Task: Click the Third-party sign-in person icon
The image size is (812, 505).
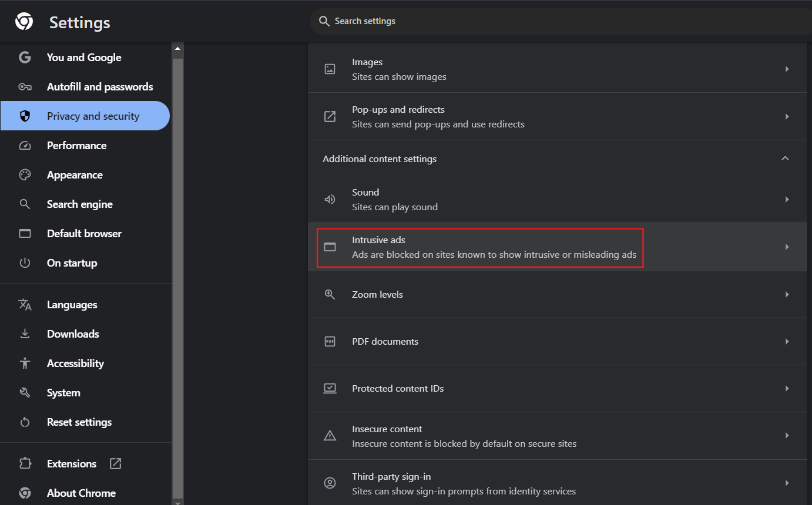Action: (330, 483)
